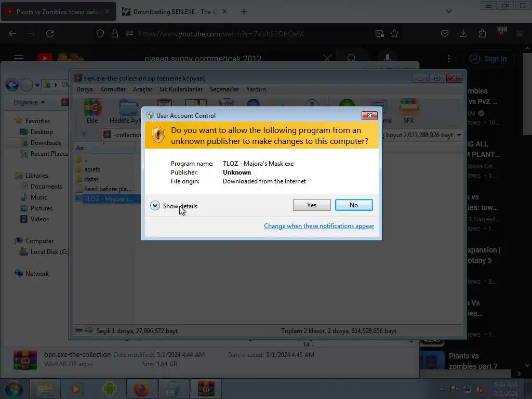Reload the page in Firefox
This screenshot has width=532, height=399.
(50, 34)
